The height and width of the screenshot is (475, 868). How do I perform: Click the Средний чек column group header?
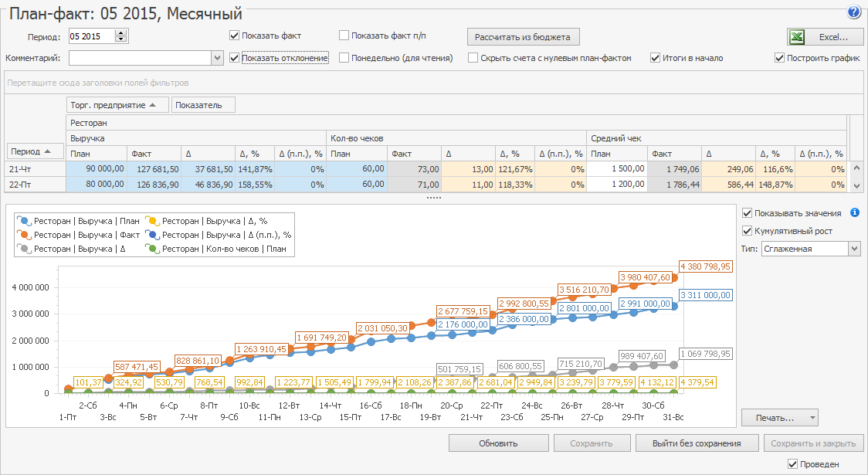616,137
